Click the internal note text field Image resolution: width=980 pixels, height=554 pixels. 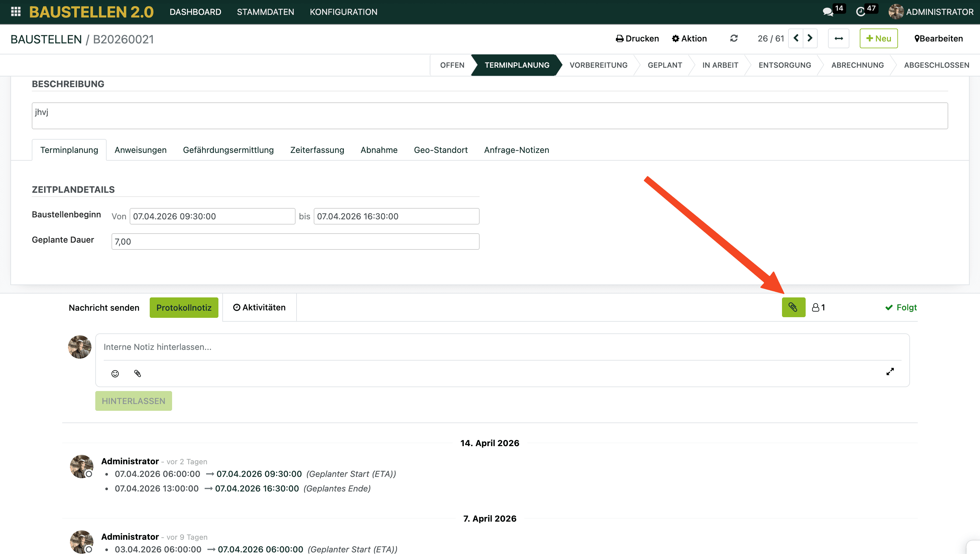pos(502,347)
